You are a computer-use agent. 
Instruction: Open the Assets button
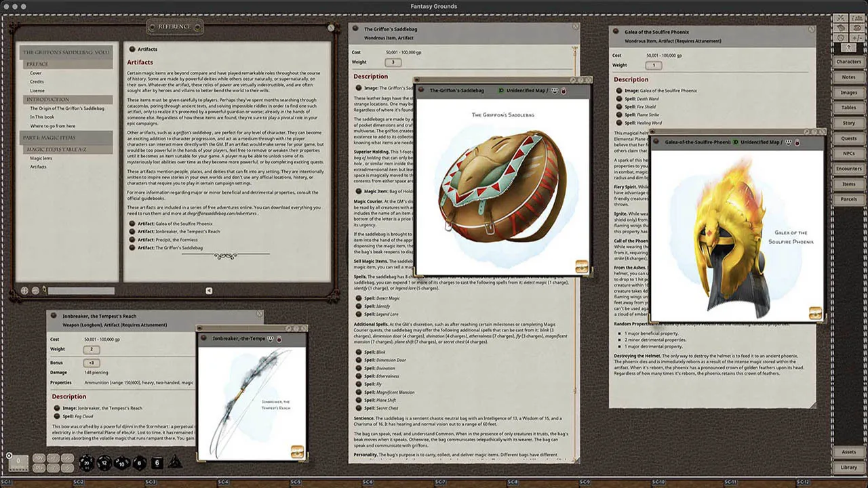coord(848,452)
